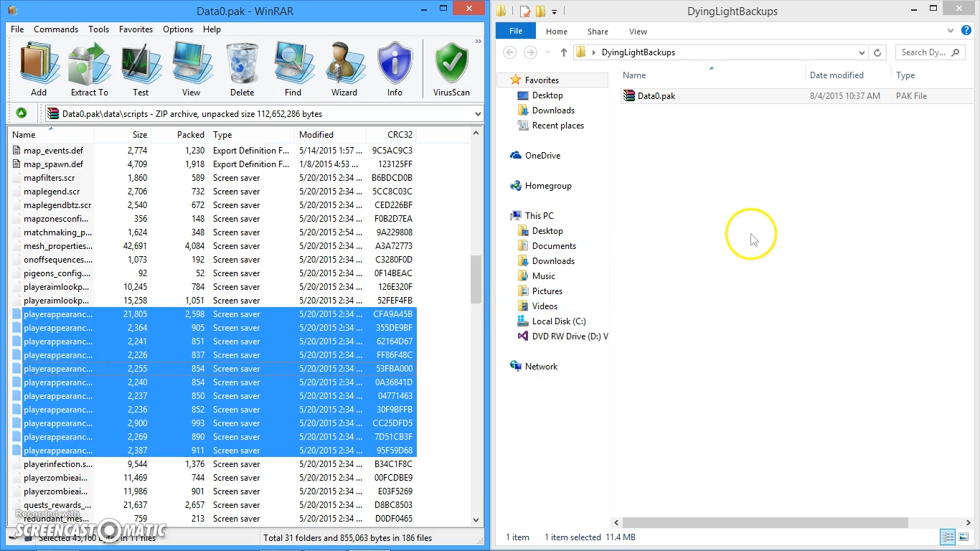This screenshot has height=551, width=980.
Task: Open This PC in the navigation pane
Action: click(x=539, y=216)
